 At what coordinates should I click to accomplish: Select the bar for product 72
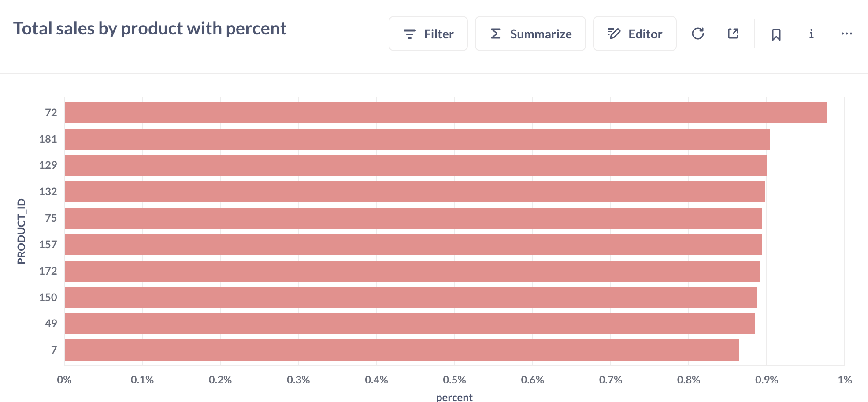pyautogui.click(x=445, y=113)
